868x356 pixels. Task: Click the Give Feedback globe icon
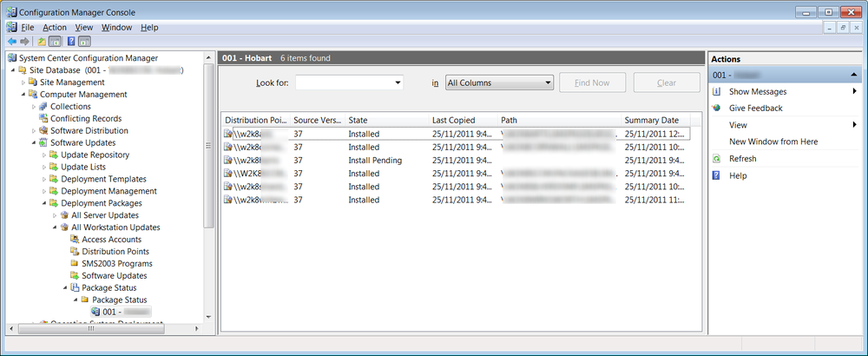click(716, 108)
